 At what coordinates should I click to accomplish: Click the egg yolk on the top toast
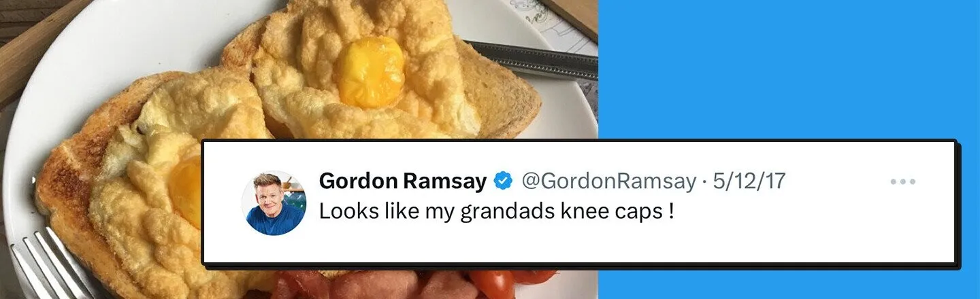371,71
